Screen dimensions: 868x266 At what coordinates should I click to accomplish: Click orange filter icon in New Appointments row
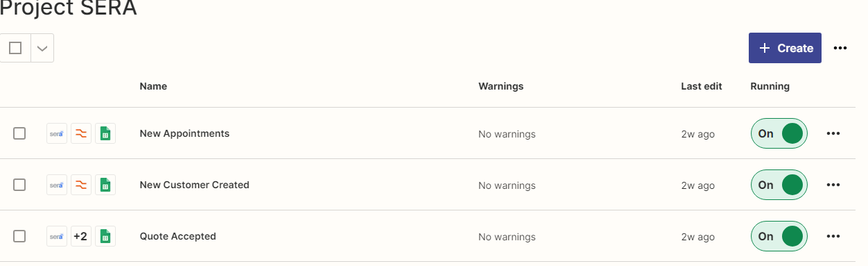pos(81,133)
